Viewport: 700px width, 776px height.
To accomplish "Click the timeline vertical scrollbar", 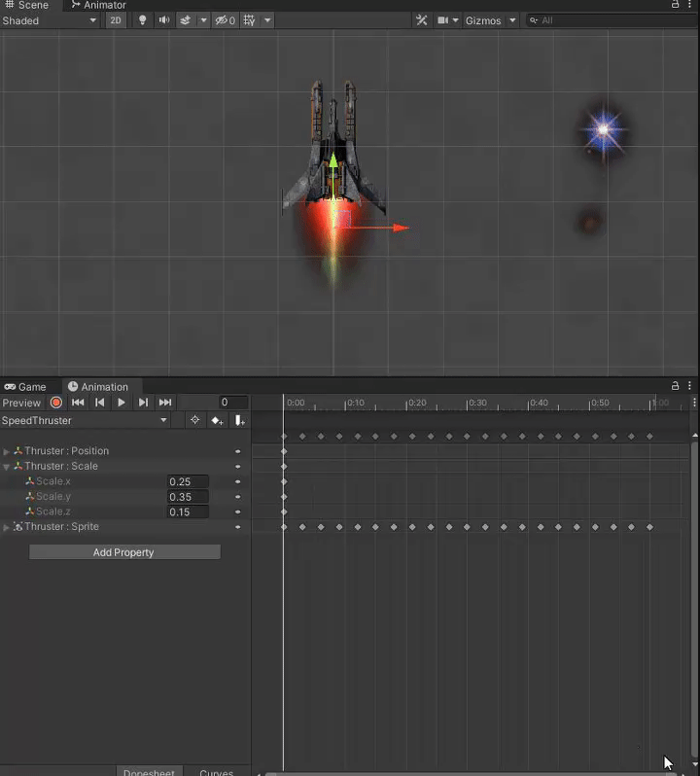I will tap(694, 599).
